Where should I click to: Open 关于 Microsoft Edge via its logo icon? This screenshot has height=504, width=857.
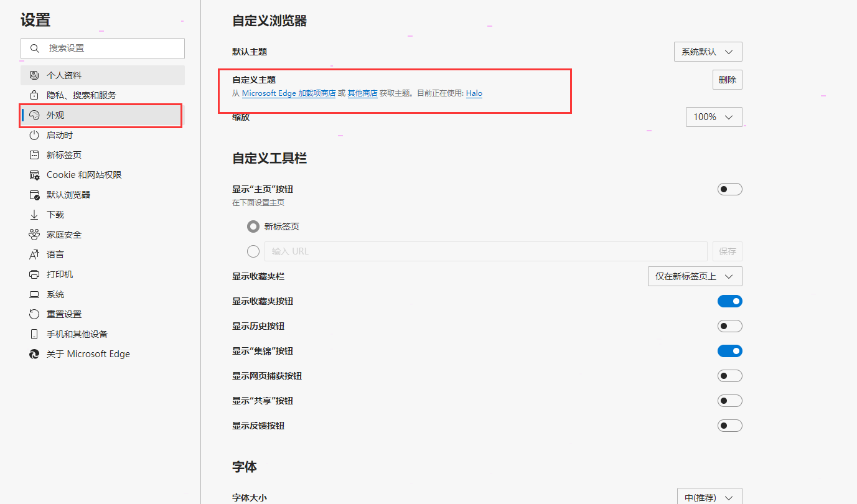tap(34, 354)
